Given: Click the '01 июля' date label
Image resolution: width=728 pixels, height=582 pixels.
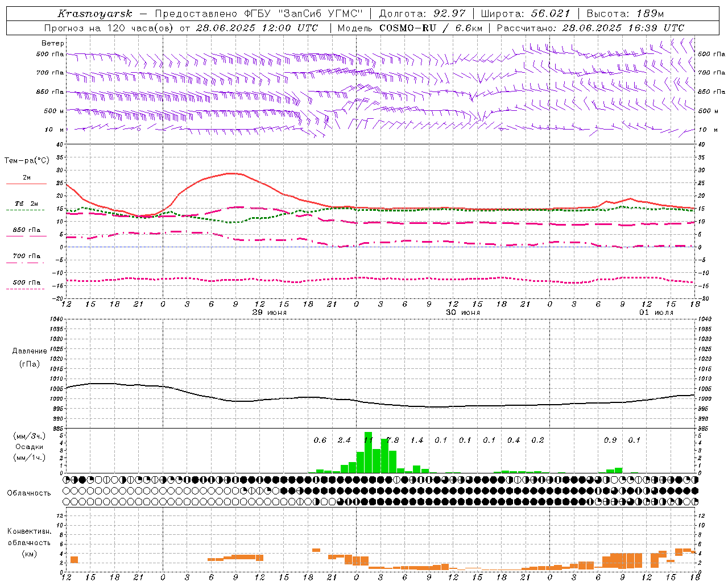Looking at the screenshot, I should click(x=656, y=313).
